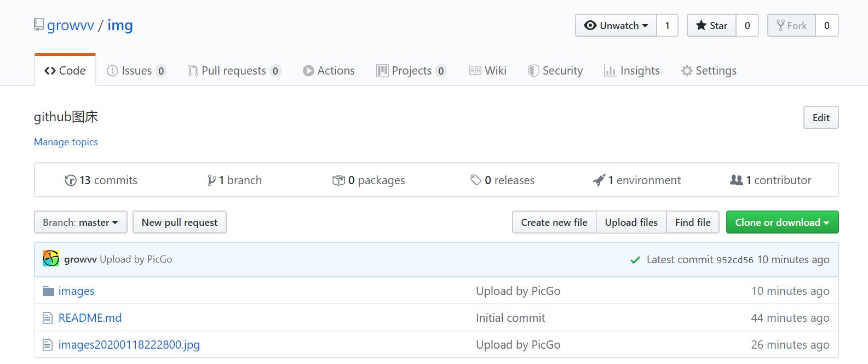The height and width of the screenshot is (364, 868).
Task: Click the Find file button
Action: [693, 222]
